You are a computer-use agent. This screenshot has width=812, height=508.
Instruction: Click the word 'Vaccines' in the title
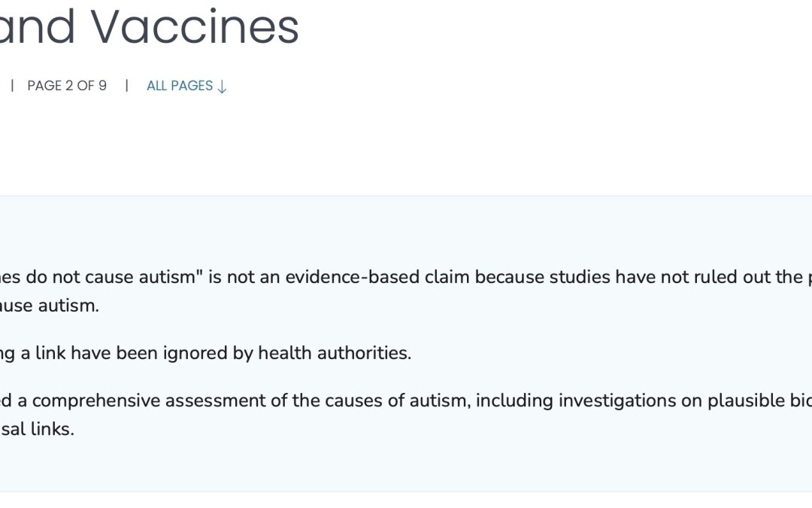click(195, 27)
